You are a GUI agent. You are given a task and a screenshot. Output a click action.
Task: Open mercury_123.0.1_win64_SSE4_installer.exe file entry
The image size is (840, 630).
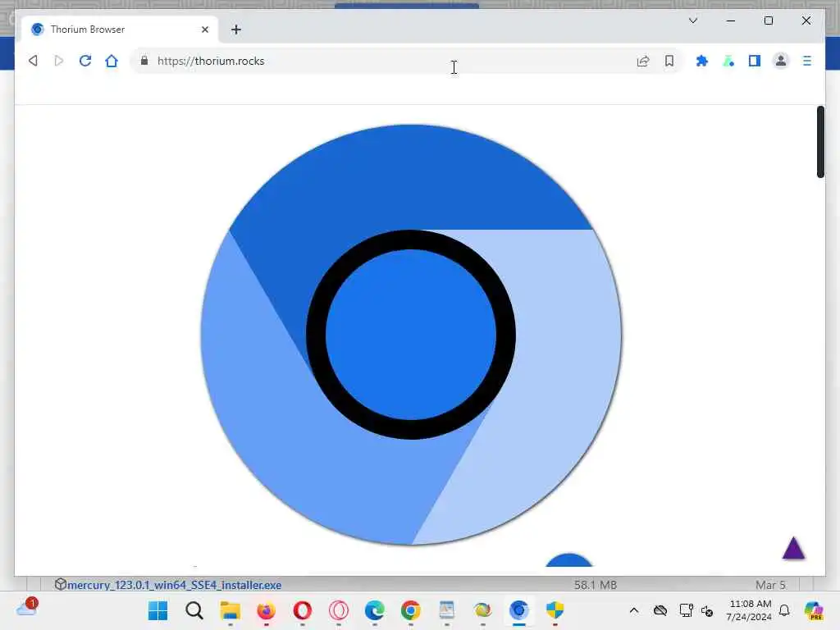tap(174, 584)
